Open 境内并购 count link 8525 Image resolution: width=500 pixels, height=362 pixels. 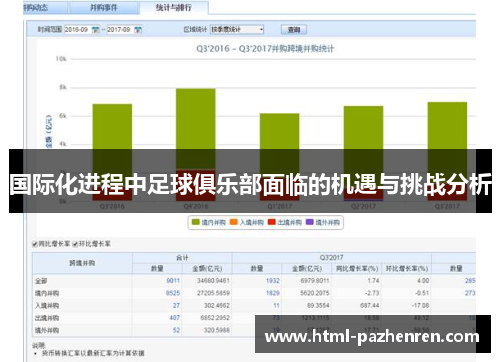coord(173,293)
